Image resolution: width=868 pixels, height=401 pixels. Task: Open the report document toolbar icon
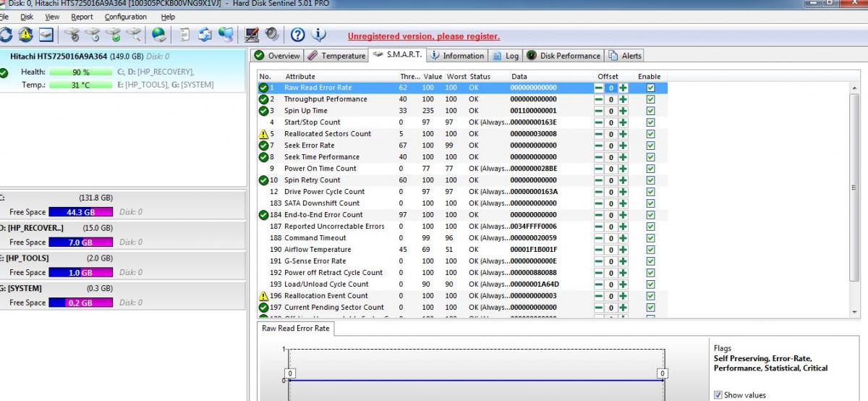[185, 34]
